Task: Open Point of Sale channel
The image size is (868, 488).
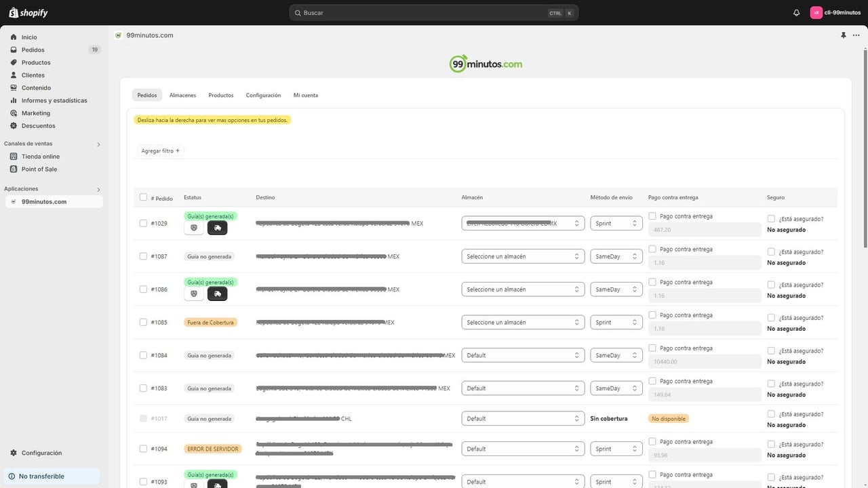Action: point(39,169)
